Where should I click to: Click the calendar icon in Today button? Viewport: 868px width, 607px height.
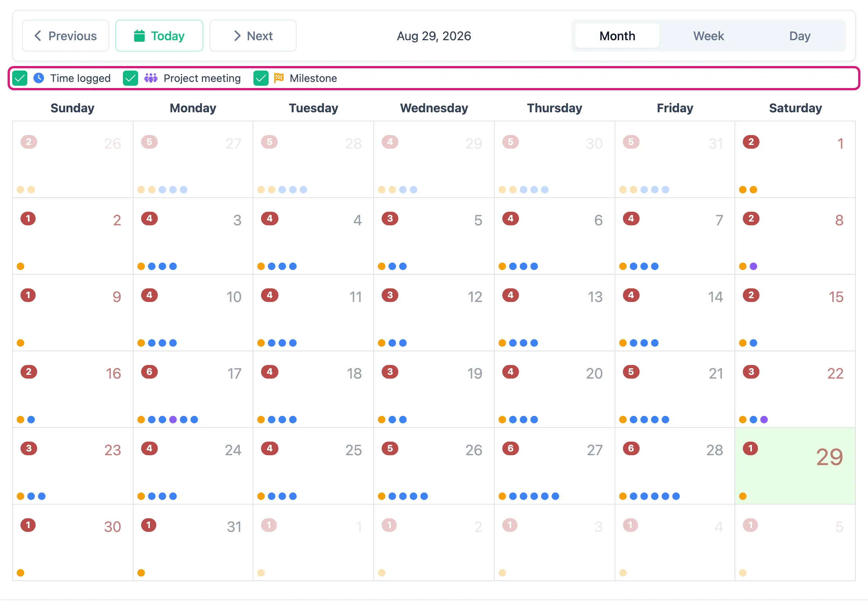click(x=139, y=36)
